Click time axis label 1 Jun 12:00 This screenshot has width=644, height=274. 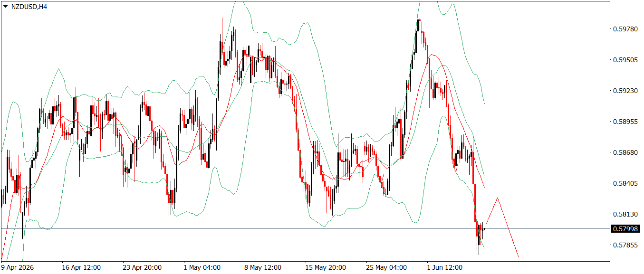[x=444, y=267]
